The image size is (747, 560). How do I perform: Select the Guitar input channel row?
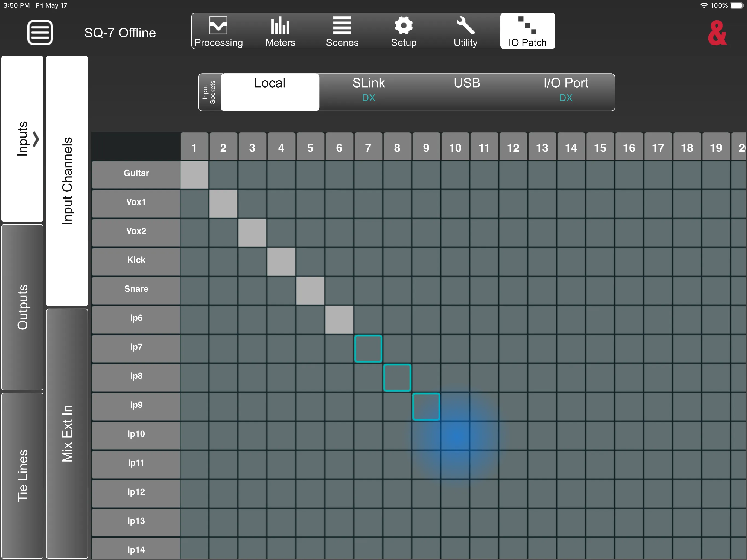click(136, 173)
